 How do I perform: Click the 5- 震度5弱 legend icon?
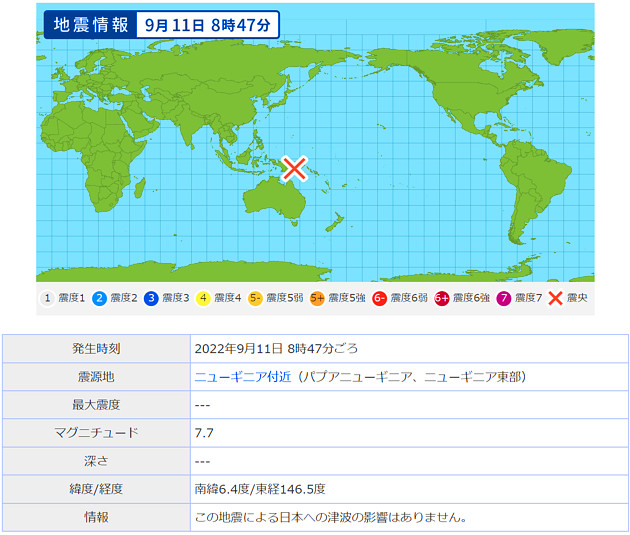click(x=255, y=298)
